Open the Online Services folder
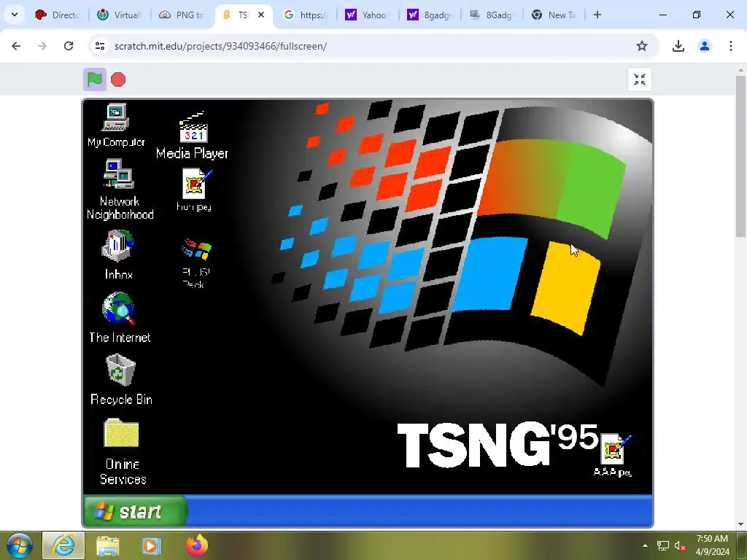Viewport: 747px width, 560px height. coord(122,451)
